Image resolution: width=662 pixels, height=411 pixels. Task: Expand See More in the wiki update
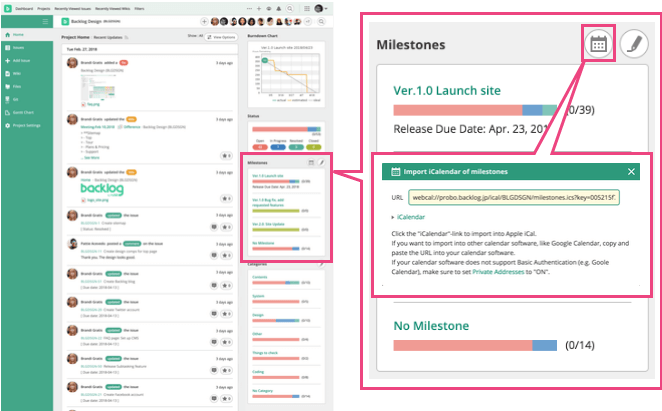point(92,158)
